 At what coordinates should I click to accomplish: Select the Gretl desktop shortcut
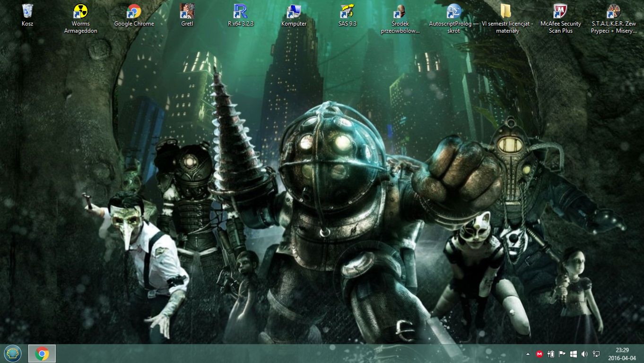point(187,15)
